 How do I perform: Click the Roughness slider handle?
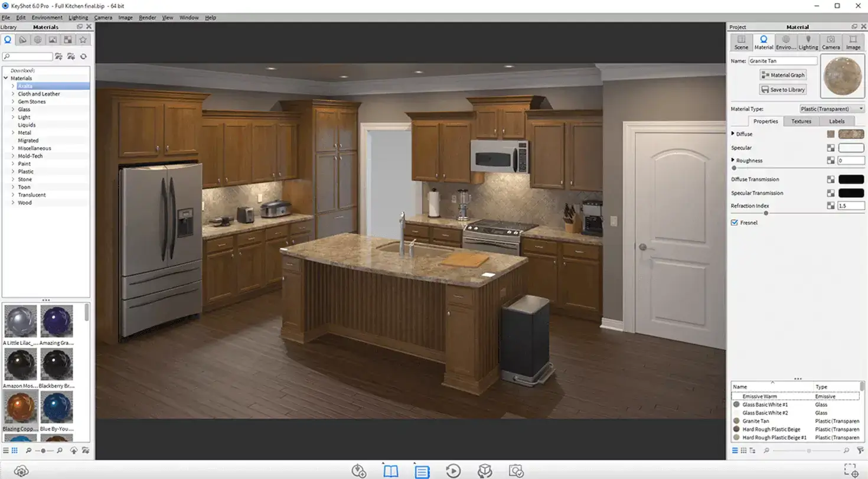coord(734,168)
